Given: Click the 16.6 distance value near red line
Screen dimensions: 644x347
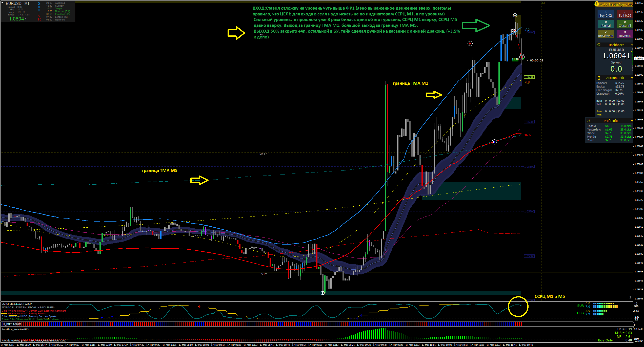Looking at the screenshot, I should (x=528, y=135).
